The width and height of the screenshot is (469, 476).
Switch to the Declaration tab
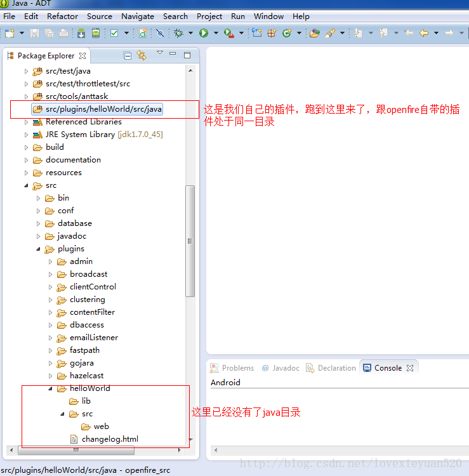tap(331, 368)
